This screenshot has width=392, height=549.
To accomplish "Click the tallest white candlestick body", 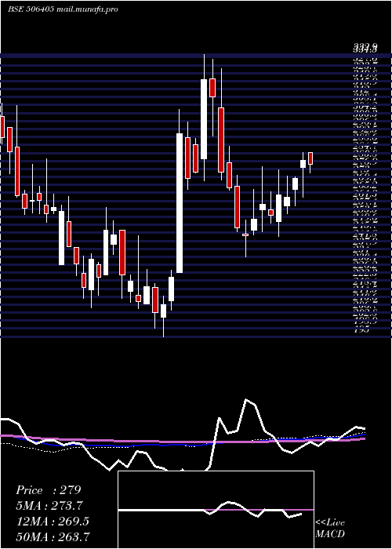I will (180, 203).
